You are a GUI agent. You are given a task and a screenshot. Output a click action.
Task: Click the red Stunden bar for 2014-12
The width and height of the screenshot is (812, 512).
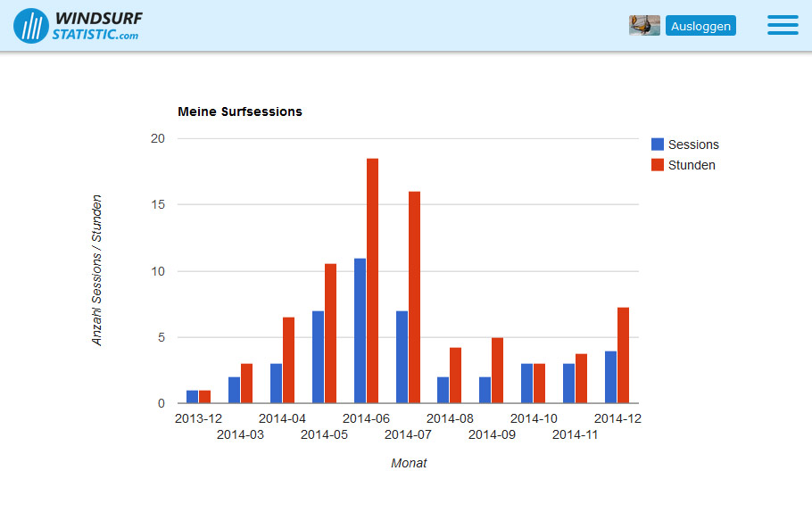(x=623, y=355)
